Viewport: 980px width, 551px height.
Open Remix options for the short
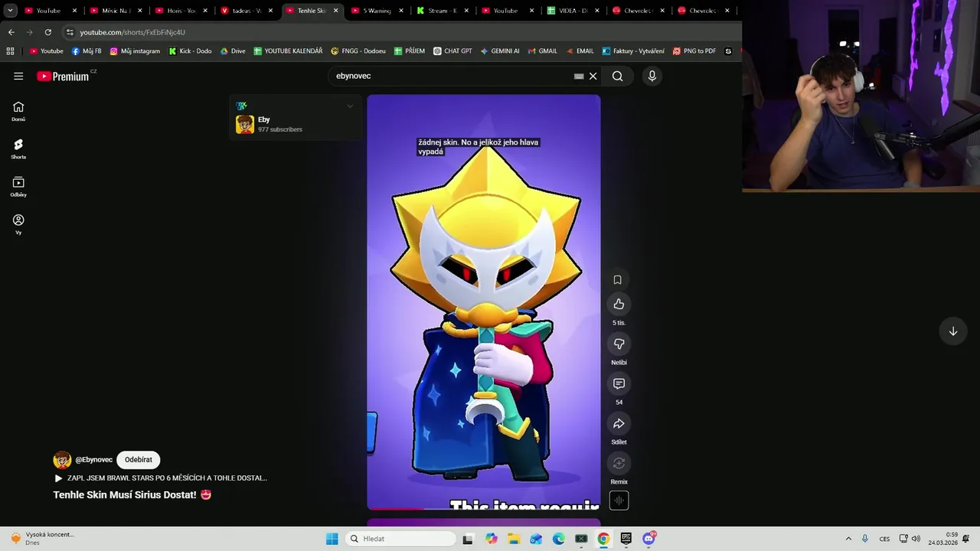point(619,463)
